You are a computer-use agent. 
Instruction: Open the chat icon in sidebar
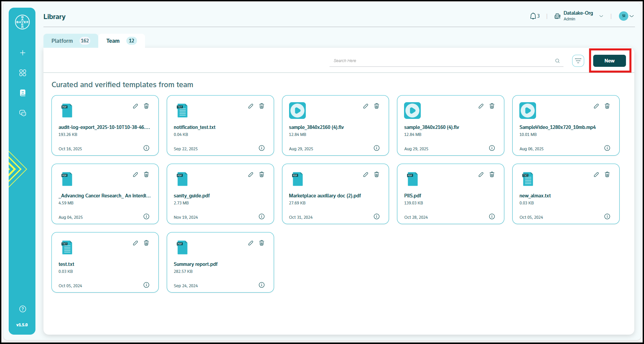(23, 113)
